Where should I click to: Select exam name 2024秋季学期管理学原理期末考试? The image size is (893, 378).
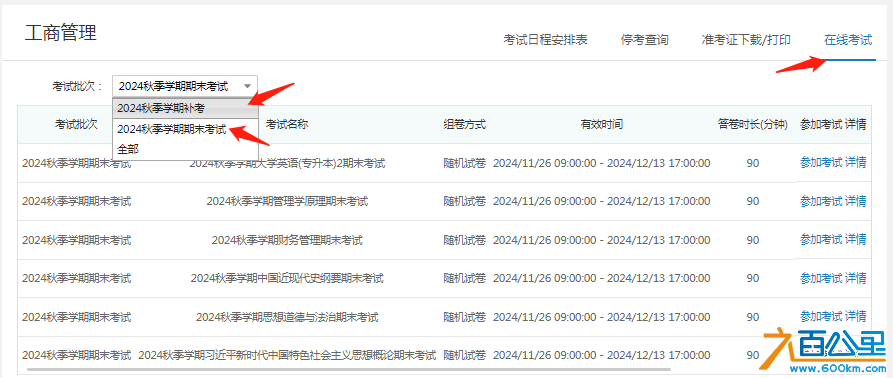pyautogui.click(x=287, y=201)
